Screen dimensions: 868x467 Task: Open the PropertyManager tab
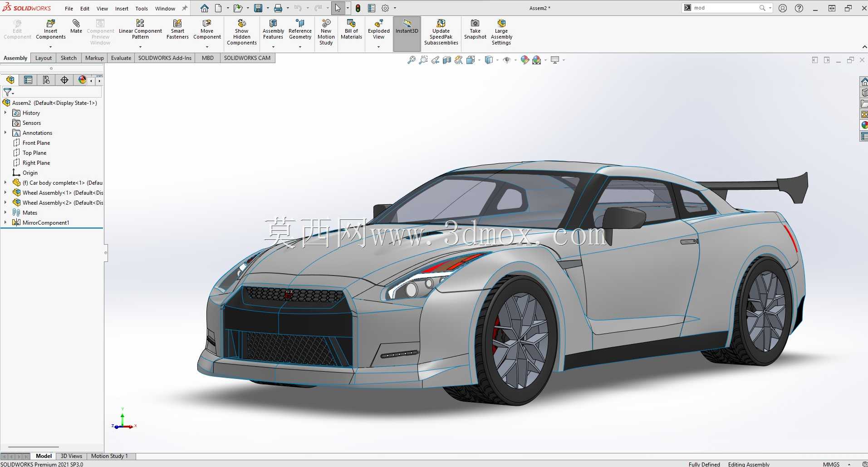pyautogui.click(x=28, y=80)
